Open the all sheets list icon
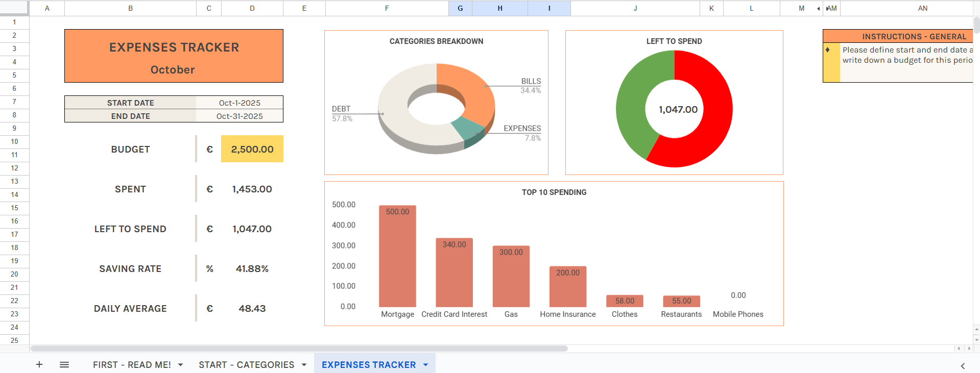 (64, 364)
